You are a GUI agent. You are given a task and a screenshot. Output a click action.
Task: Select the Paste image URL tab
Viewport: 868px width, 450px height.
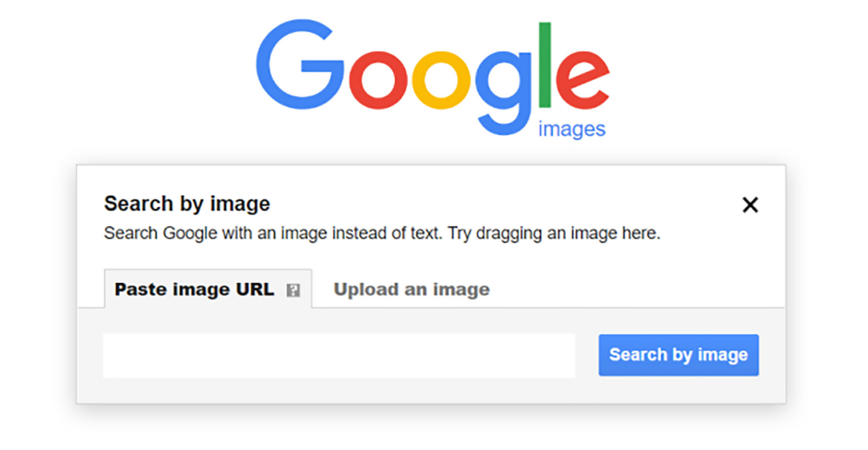[194, 289]
